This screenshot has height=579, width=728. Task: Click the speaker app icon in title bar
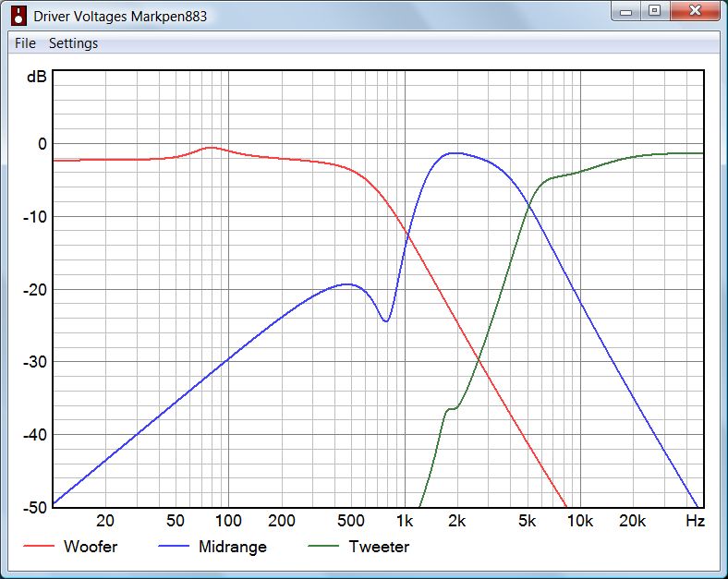click(19, 16)
